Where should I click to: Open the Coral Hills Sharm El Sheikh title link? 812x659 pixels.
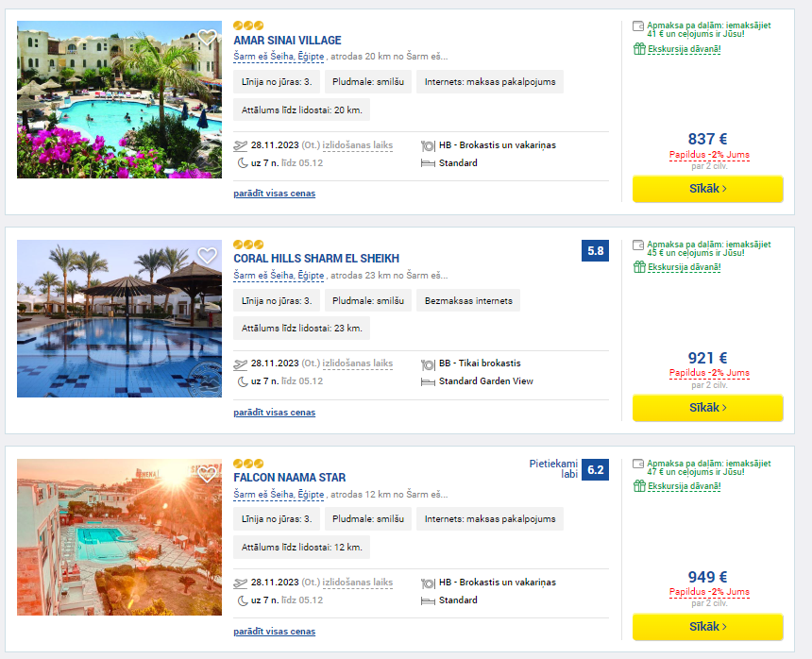coord(316,259)
